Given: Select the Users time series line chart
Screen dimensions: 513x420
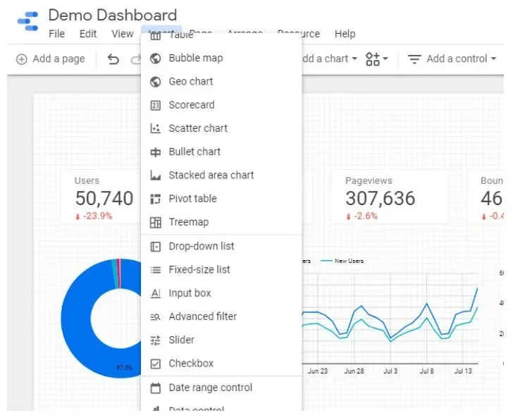Looking at the screenshot, I should click(390, 317).
